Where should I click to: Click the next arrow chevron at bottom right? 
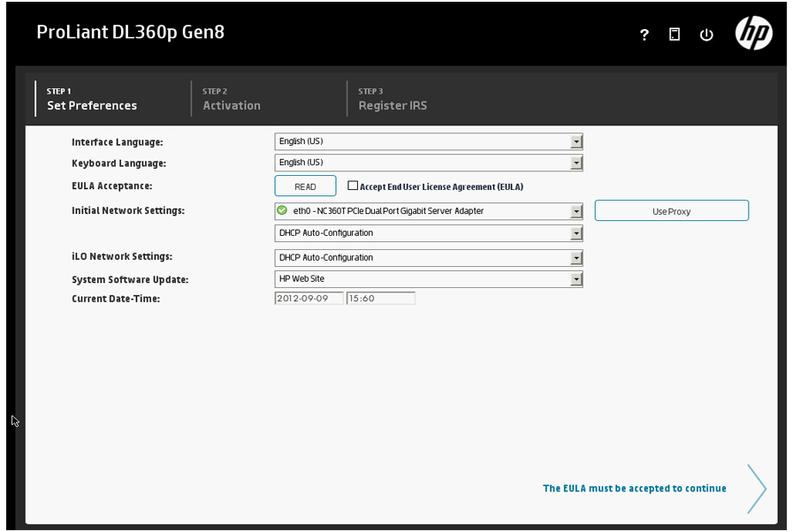coord(756,489)
